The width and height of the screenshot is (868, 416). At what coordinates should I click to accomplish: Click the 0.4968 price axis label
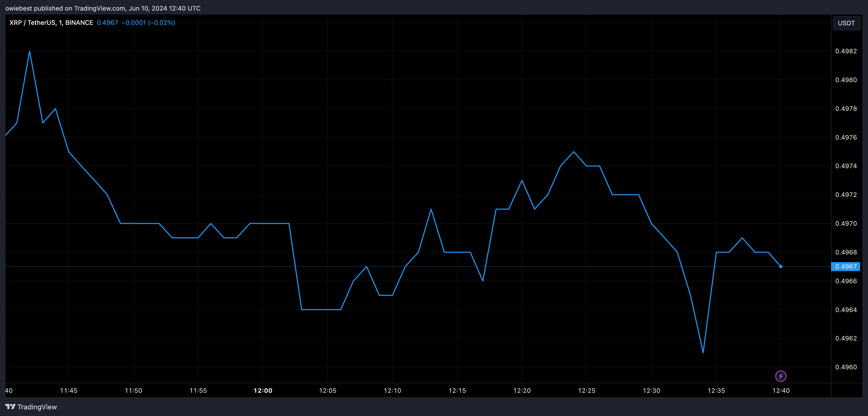846,252
